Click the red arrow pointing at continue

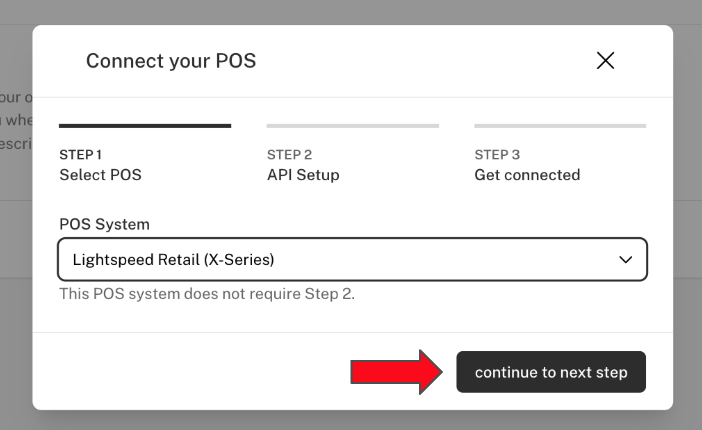[x=396, y=372]
